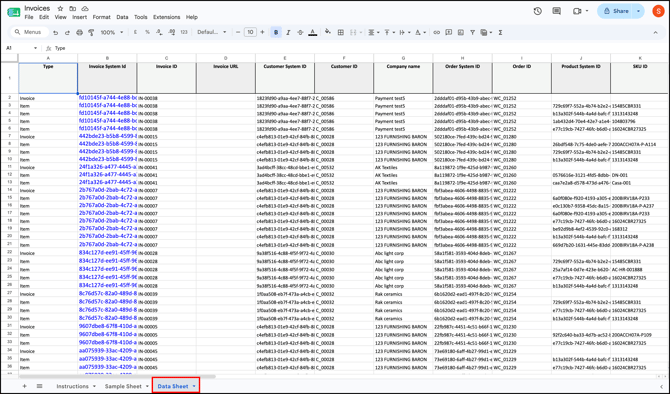This screenshot has width=670, height=394.
Task: Decrease decimal places
Action: tap(159, 32)
